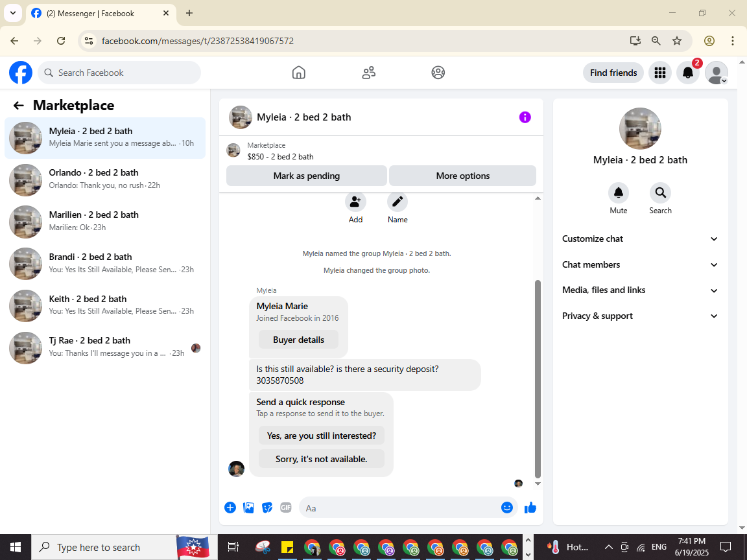Click the Add people icon in chat
747x560 pixels.
click(x=355, y=202)
